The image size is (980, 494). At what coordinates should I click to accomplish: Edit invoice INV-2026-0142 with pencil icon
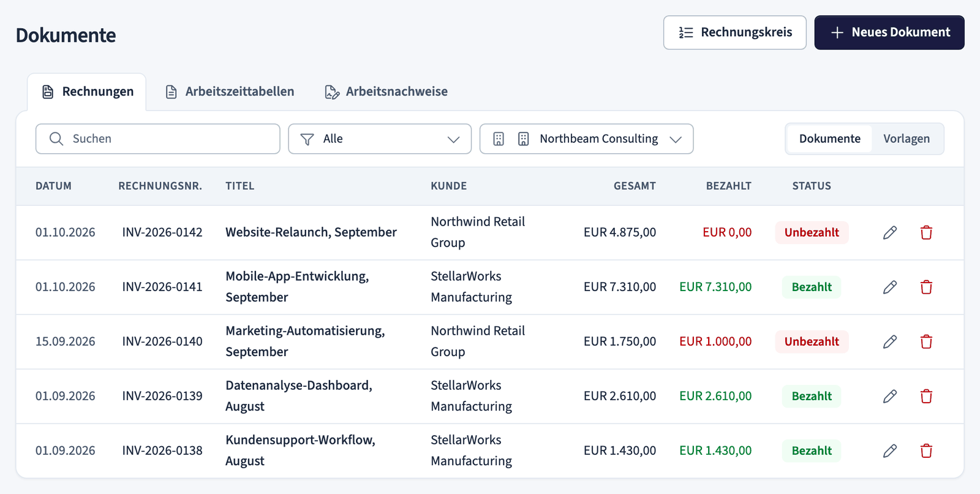[890, 232]
